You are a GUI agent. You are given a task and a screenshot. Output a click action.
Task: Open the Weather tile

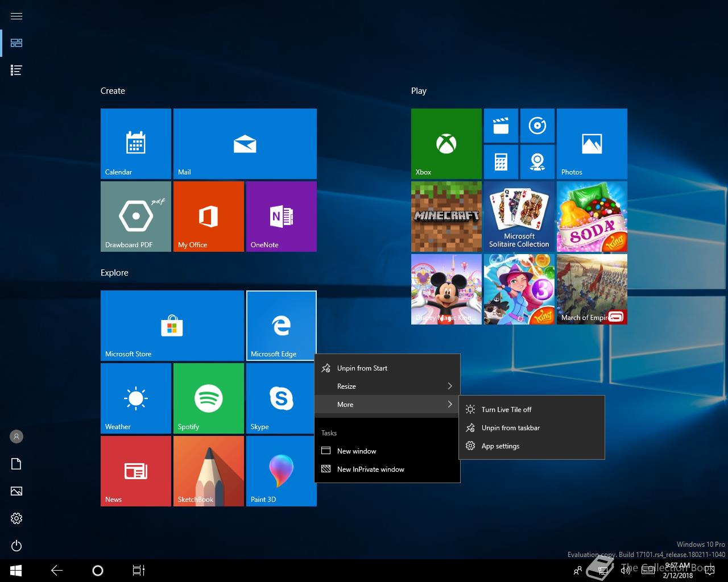coord(136,398)
